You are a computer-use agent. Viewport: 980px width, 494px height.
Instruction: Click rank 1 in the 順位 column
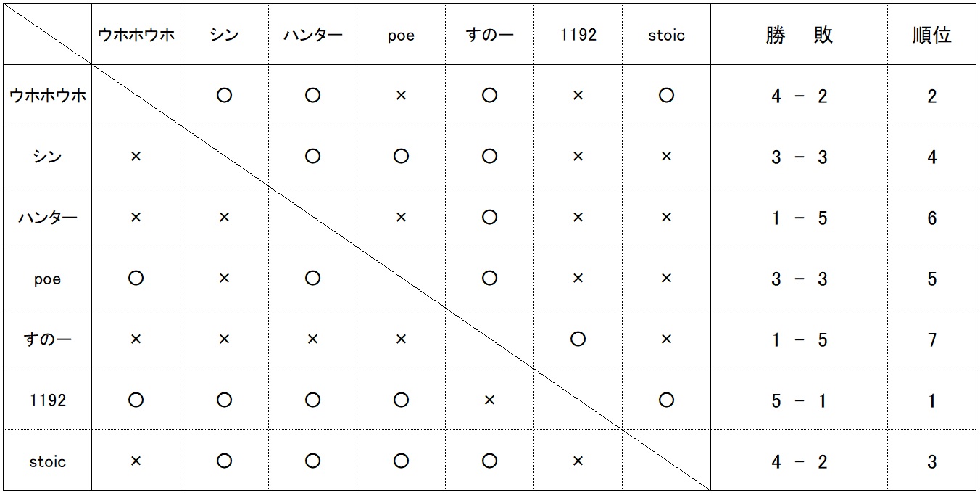click(932, 400)
